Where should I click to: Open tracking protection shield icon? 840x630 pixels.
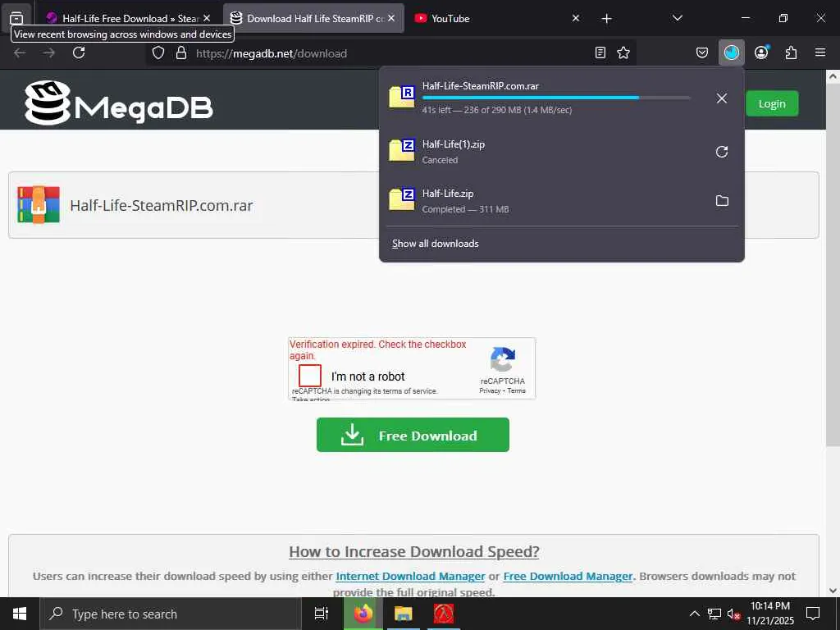(x=158, y=53)
